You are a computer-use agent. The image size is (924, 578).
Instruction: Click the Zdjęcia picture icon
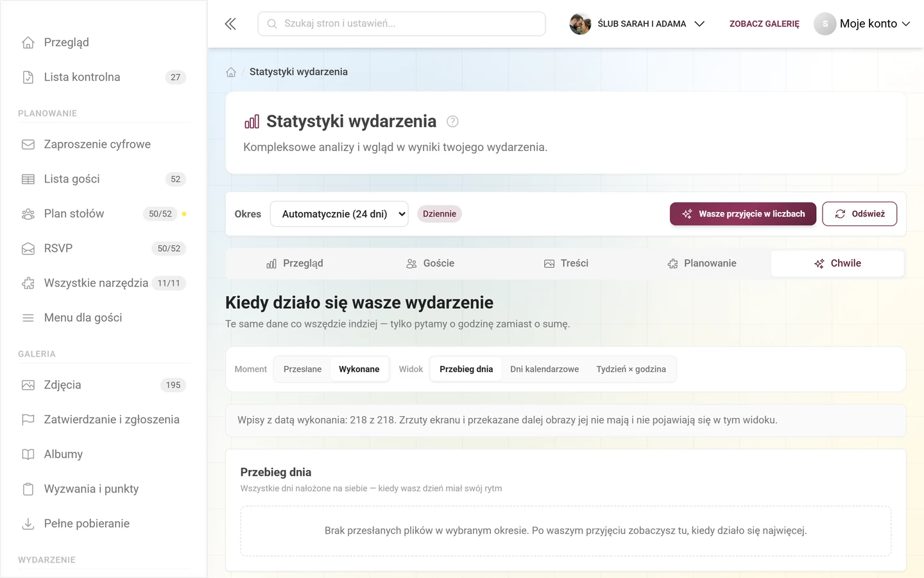(28, 385)
